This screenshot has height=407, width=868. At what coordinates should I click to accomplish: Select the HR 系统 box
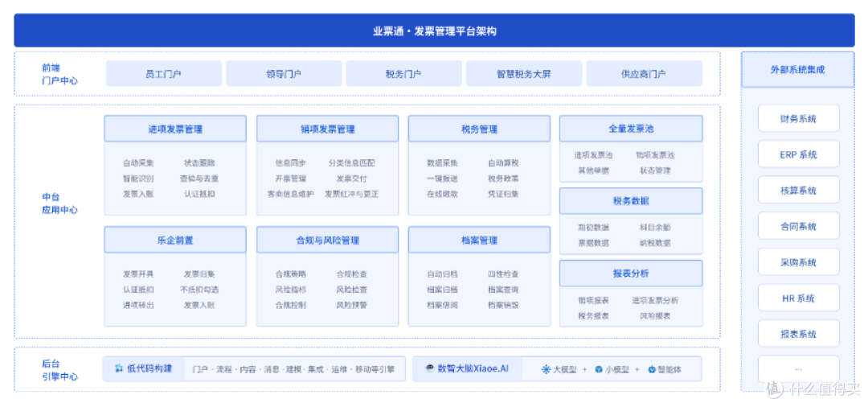click(x=799, y=298)
